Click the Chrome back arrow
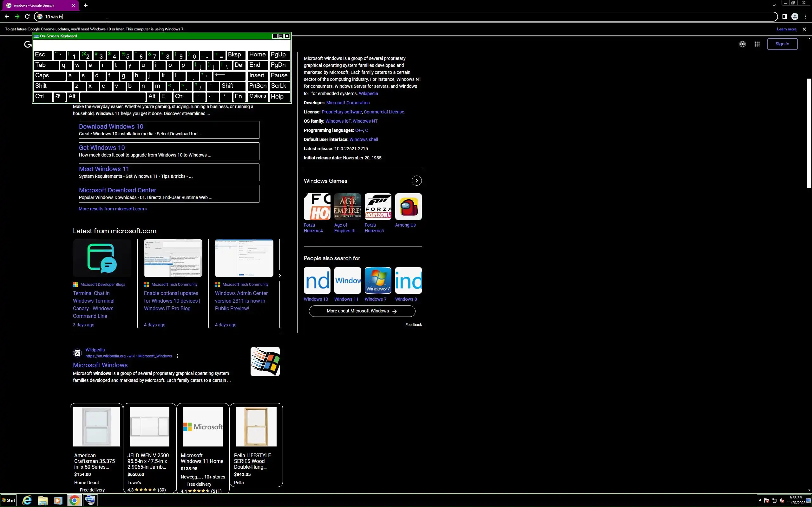812x507 pixels. point(7,16)
